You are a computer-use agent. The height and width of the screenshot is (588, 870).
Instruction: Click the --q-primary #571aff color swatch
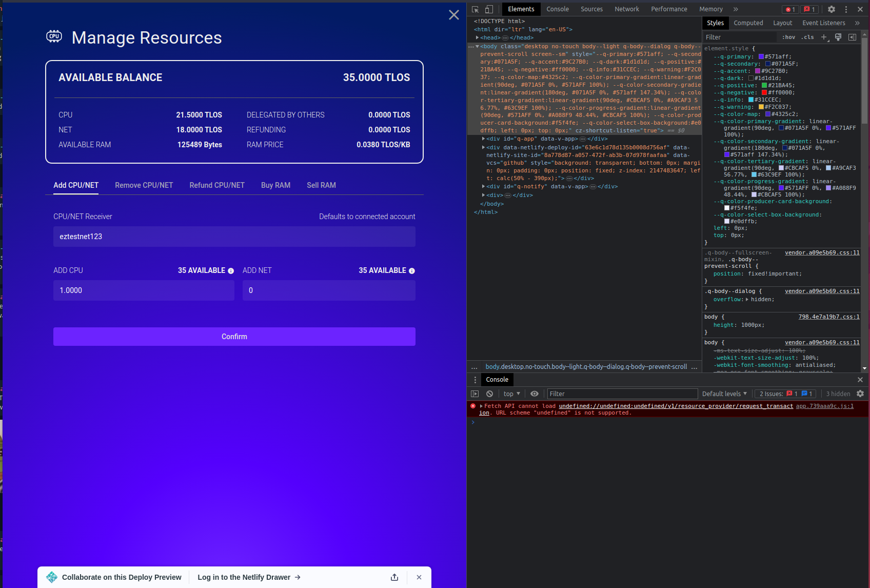761,57
